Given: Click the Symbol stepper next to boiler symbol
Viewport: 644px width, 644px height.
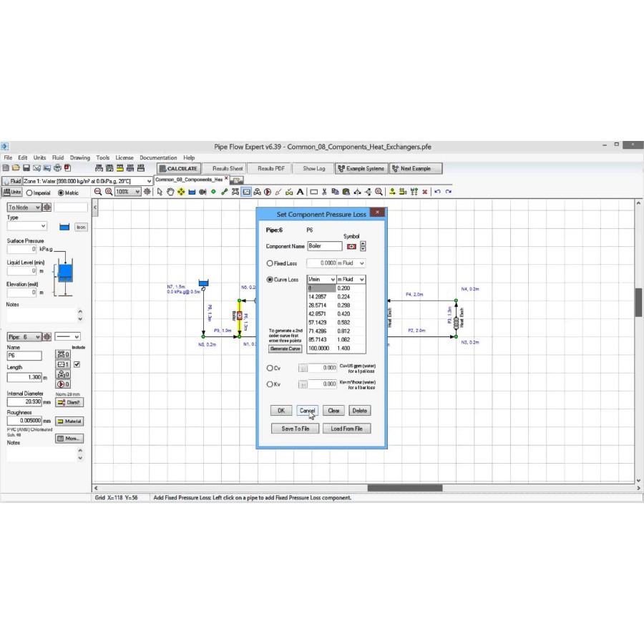Looking at the screenshot, I should 363,246.
